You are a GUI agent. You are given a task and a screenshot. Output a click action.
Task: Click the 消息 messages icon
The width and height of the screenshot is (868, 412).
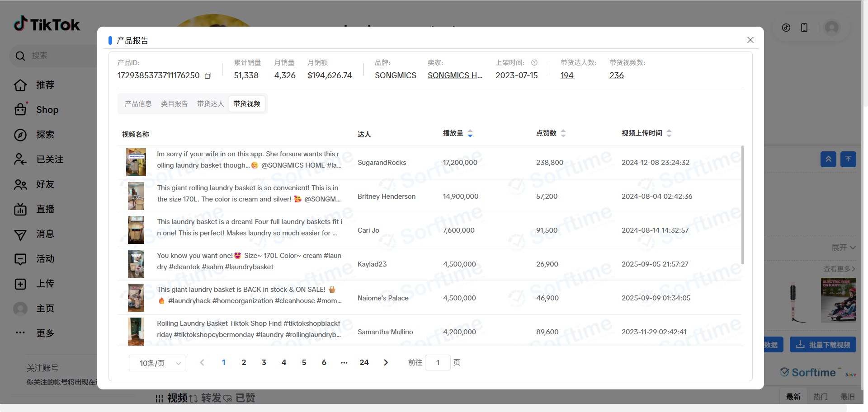tap(20, 234)
